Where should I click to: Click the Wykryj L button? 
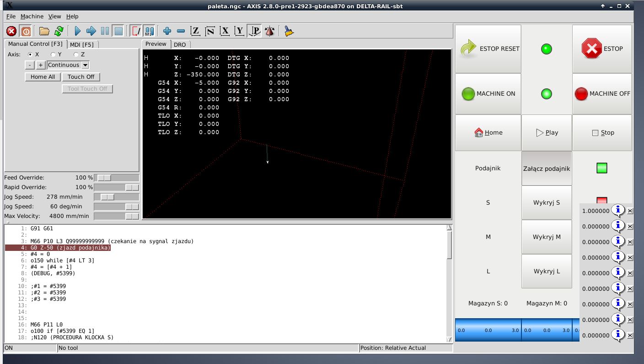547,271
